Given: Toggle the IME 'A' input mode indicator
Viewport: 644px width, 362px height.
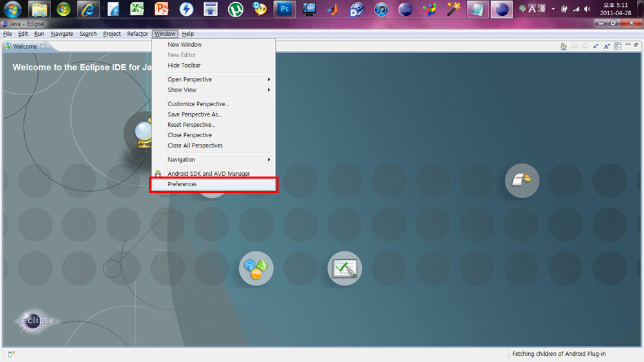Looking at the screenshot, I should pyautogui.click(x=532, y=9).
